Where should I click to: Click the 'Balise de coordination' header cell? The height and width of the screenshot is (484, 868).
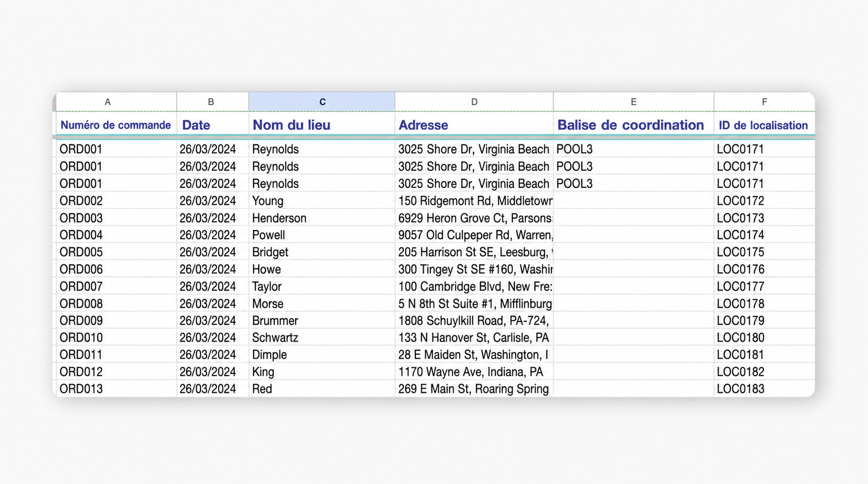tap(633, 125)
